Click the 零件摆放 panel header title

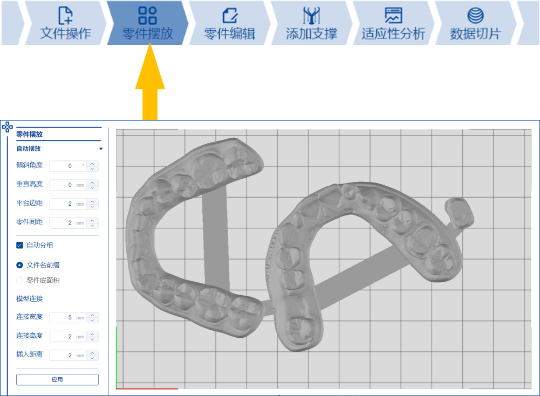pos(29,134)
